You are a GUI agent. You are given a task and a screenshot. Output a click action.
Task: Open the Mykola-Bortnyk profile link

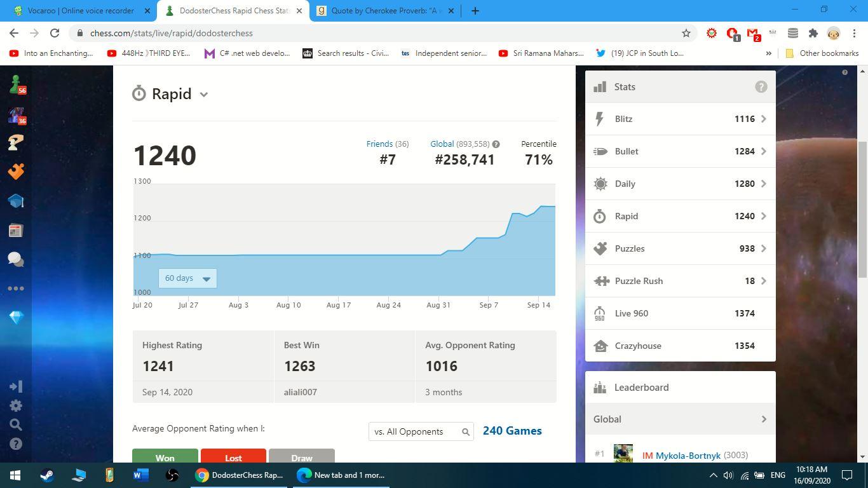688,455
